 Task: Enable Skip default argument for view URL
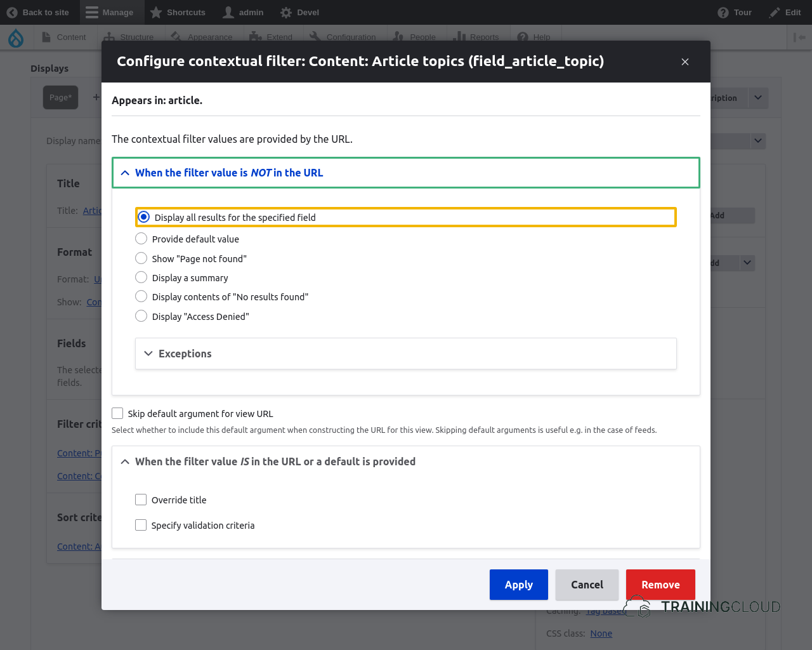point(117,413)
